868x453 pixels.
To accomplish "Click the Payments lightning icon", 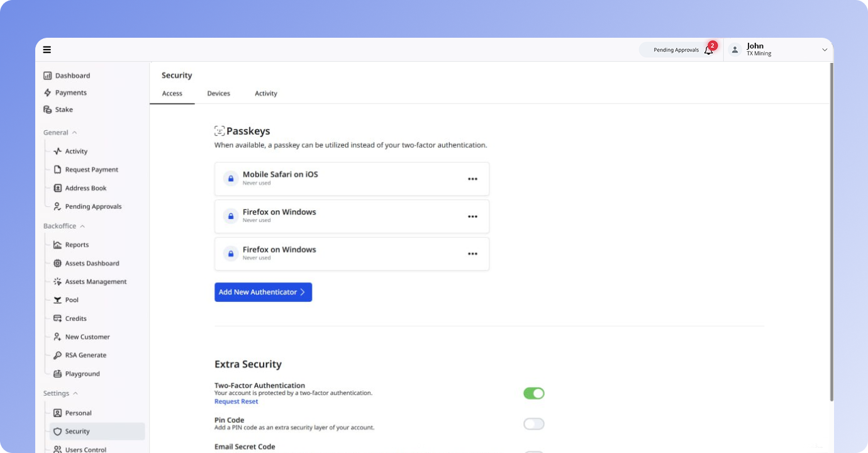I will 48,92.
